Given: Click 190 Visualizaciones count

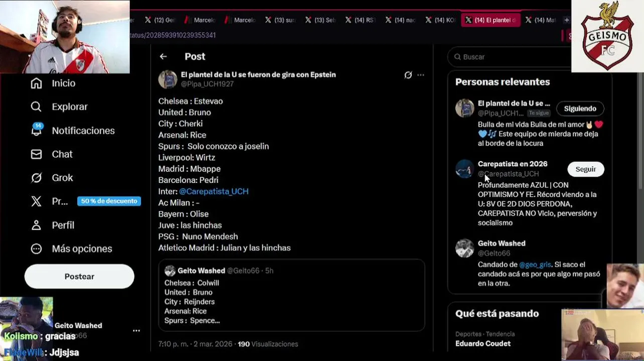Looking at the screenshot, I should tap(268, 344).
